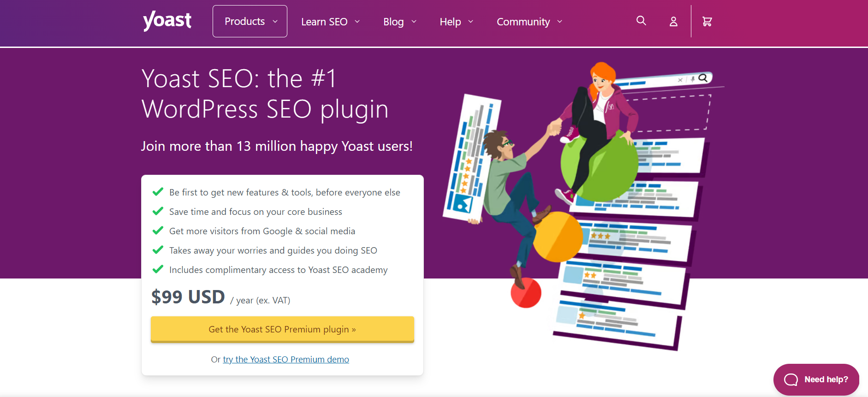Click the $99 USD price
868x397 pixels.
coord(188,297)
